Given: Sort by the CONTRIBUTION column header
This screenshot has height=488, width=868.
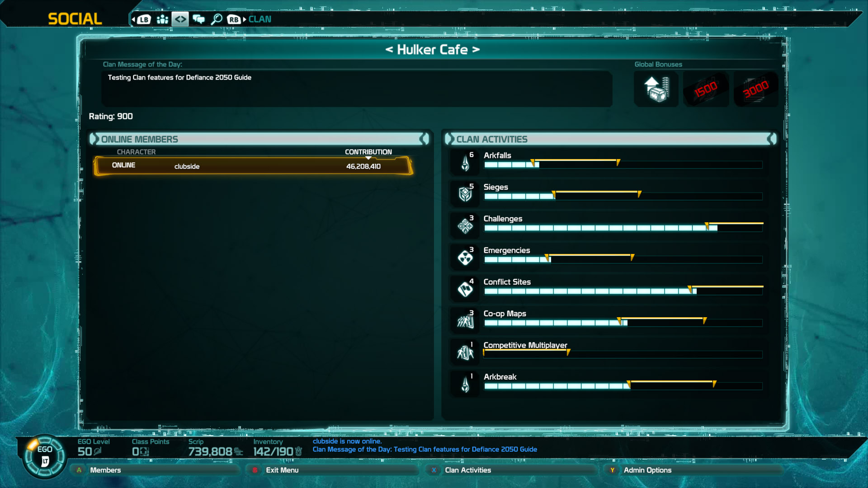Looking at the screenshot, I should 368,152.
